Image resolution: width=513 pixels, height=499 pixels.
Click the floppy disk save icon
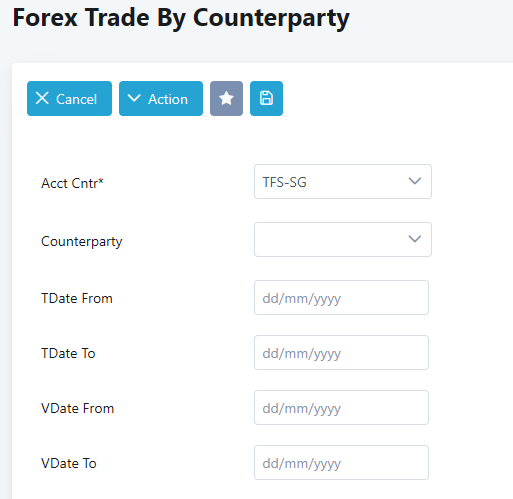point(266,98)
